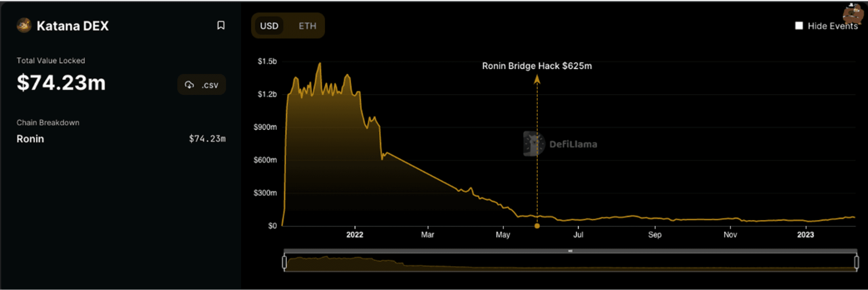
Task: Select the USD denomination tab
Action: click(x=269, y=26)
